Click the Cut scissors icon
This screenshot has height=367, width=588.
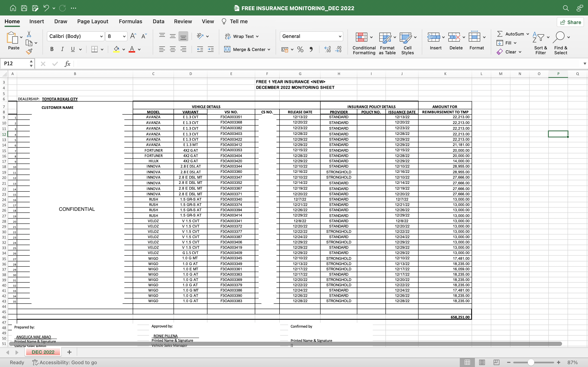coord(29,34)
